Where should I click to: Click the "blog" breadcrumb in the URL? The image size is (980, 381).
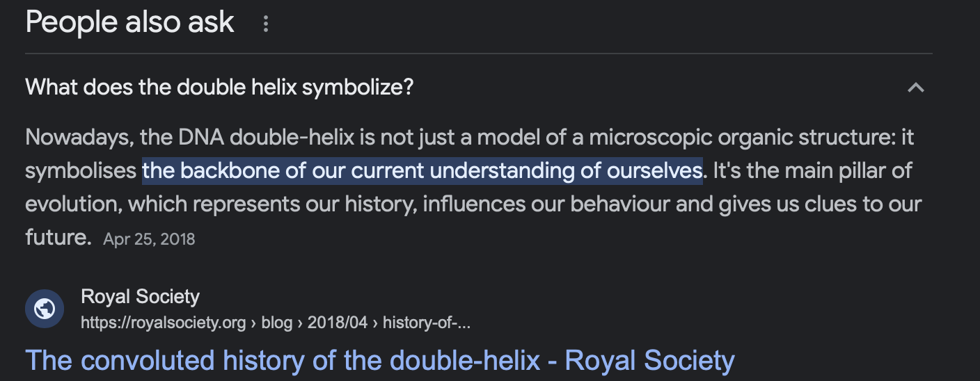pos(277,323)
